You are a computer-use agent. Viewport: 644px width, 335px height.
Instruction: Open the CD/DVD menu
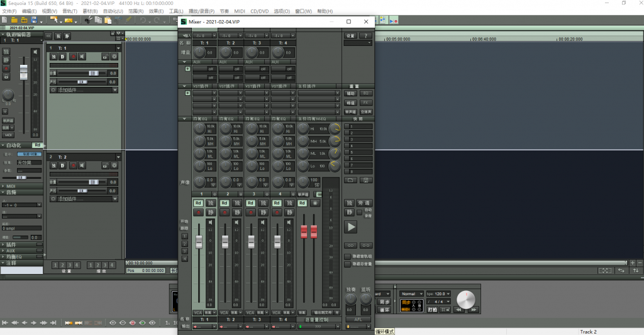(x=260, y=11)
